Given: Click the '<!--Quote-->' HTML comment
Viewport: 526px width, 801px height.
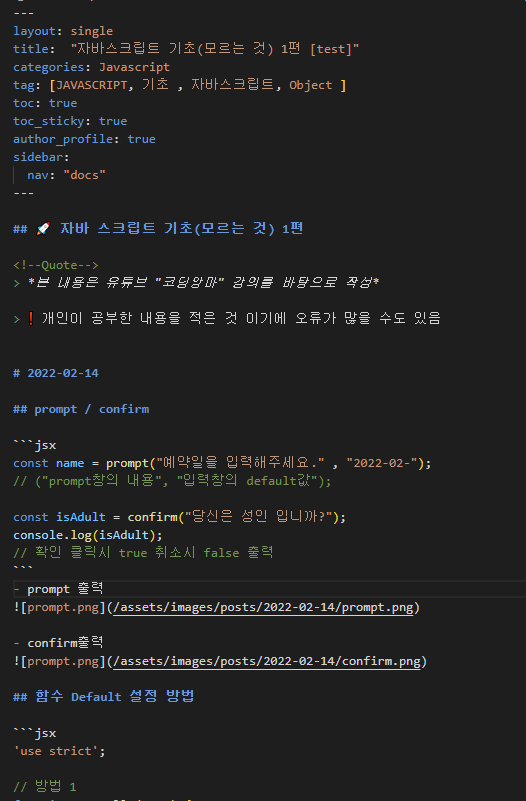Looking at the screenshot, I should (56, 265).
